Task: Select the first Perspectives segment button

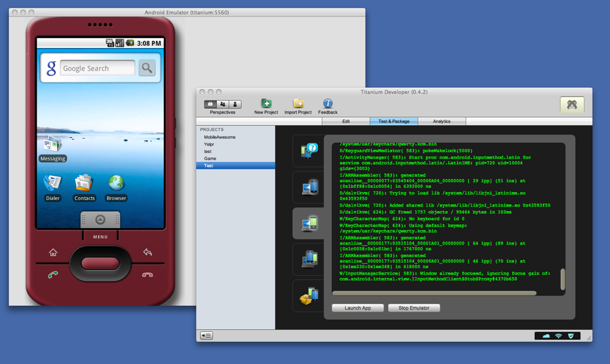Action: [210, 104]
